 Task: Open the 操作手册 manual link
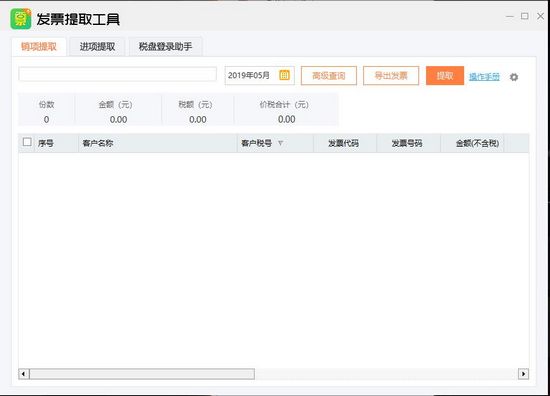tap(484, 76)
